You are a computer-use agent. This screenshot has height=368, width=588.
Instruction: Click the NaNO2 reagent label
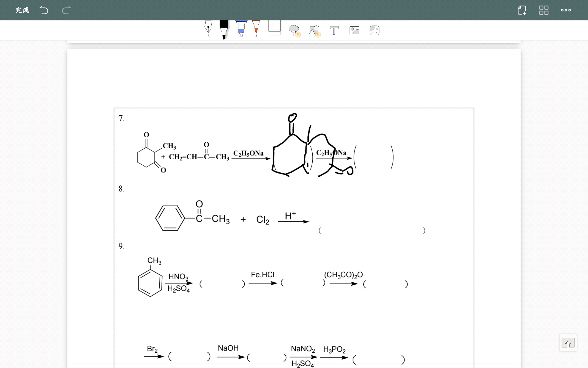tap(303, 349)
